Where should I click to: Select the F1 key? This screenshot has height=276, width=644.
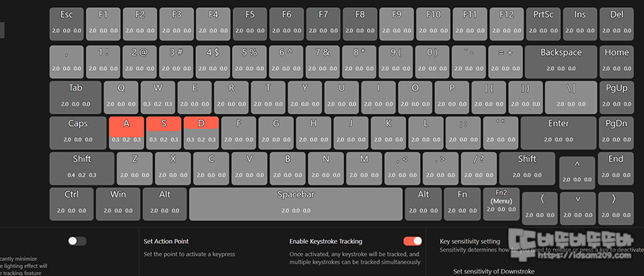(x=103, y=24)
